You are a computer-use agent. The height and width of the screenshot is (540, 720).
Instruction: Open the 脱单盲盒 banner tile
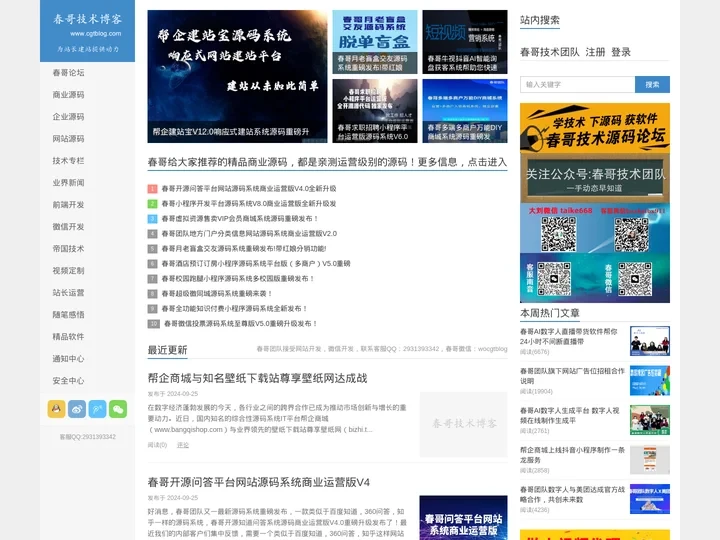pyautogui.click(x=375, y=42)
